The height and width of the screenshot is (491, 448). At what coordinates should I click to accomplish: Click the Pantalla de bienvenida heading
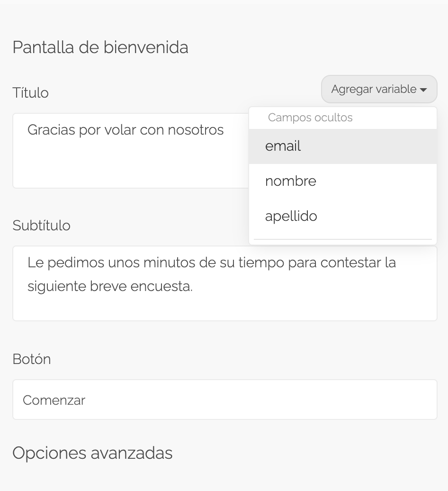[x=100, y=47]
